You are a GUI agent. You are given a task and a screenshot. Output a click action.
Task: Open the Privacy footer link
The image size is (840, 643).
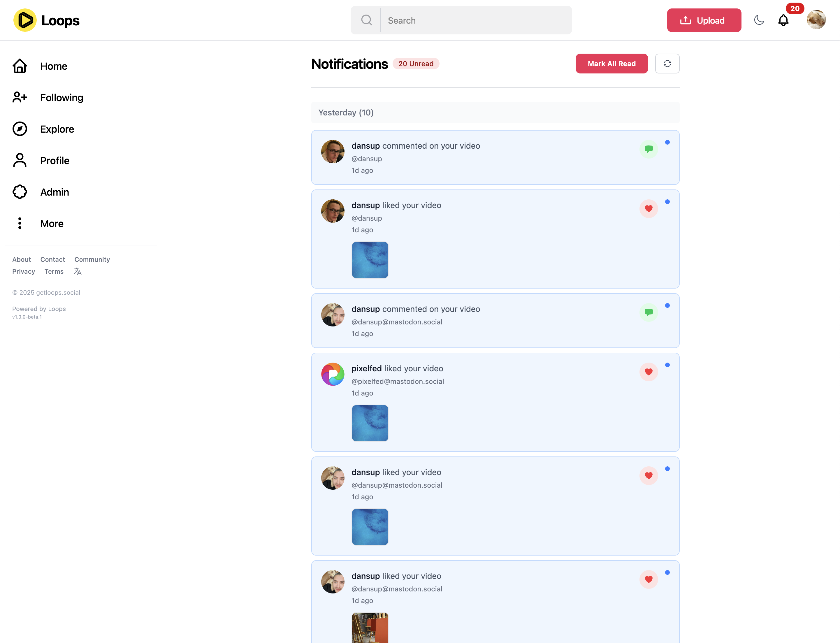click(x=23, y=271)
